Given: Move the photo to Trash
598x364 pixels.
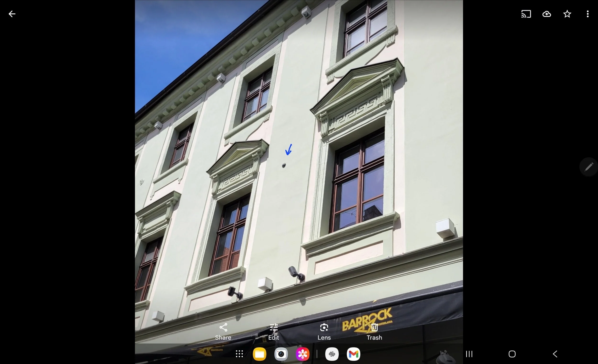Looking at the screenshot, I should click(374, 331).
